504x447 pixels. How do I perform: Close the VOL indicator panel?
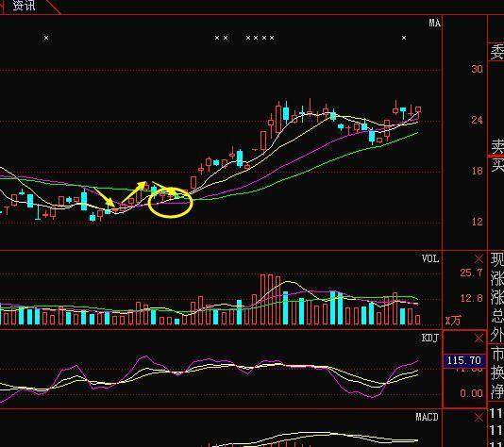pos(479,258)
